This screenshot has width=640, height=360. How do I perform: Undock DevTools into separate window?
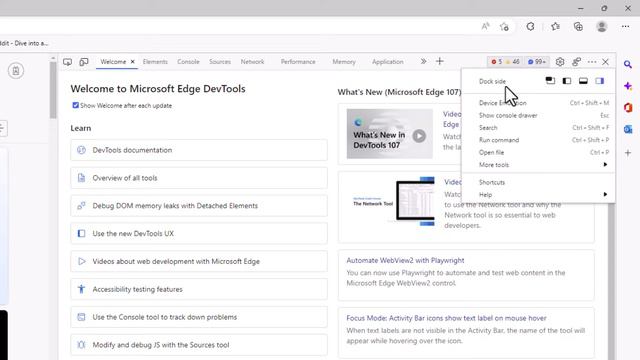[550, 80]
